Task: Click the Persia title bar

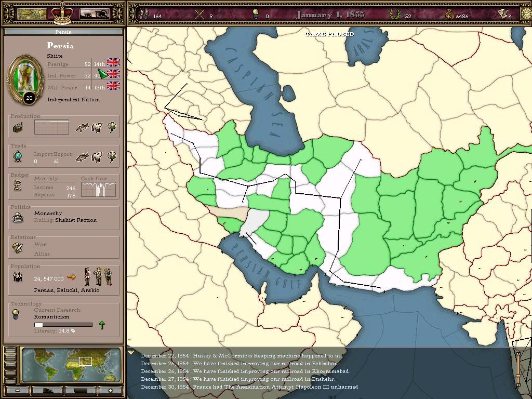Action: tap(63, 32)
